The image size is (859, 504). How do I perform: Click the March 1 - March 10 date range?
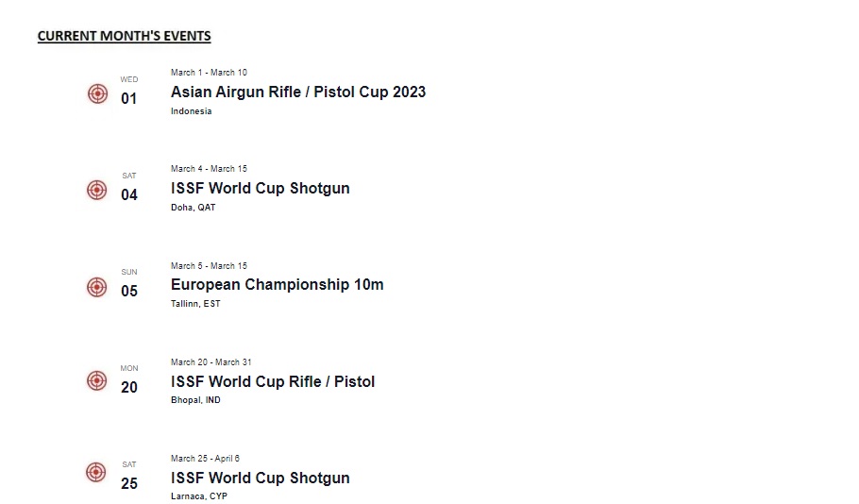209,73
